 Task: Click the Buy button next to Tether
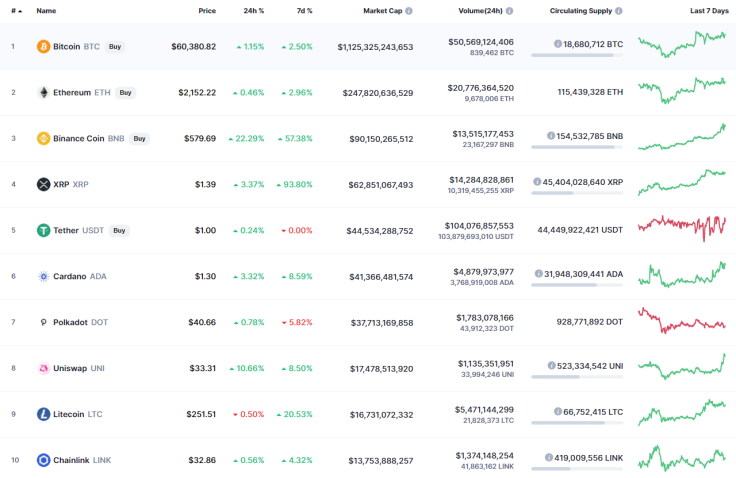tap(119, 231)
